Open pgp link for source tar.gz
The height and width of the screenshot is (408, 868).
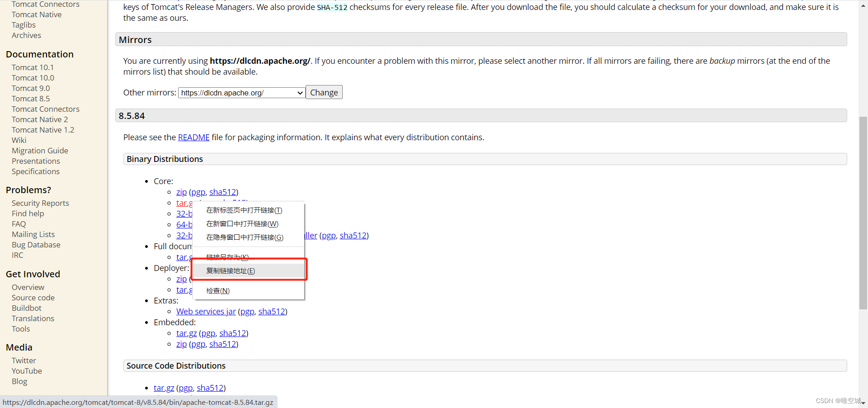tap(185, 388)
